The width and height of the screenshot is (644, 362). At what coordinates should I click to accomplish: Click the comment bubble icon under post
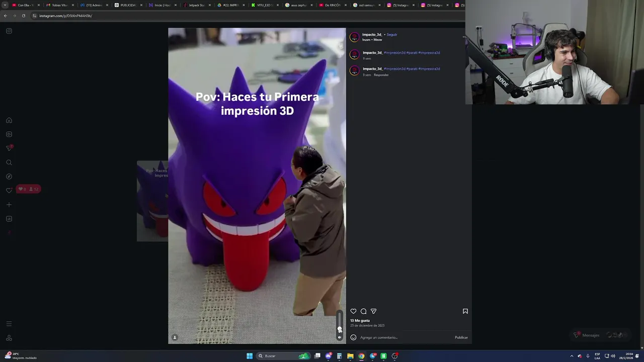tap(363, 311)
